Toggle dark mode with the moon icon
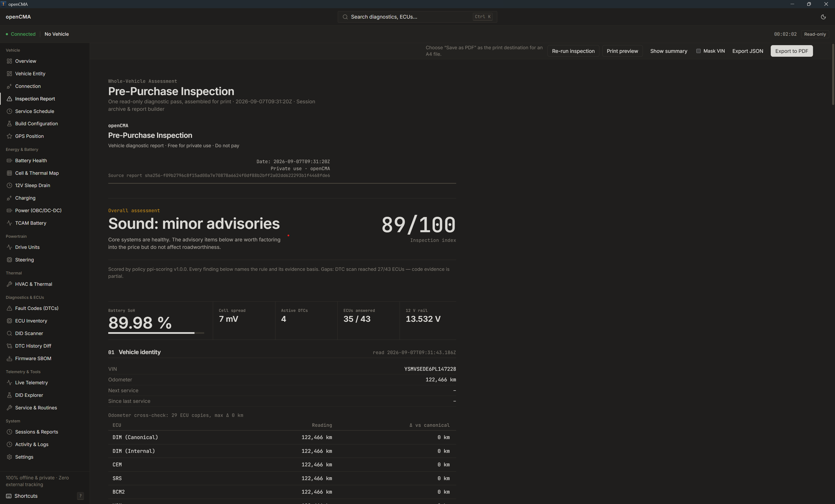835x504 pixels. tap(823, 17)
